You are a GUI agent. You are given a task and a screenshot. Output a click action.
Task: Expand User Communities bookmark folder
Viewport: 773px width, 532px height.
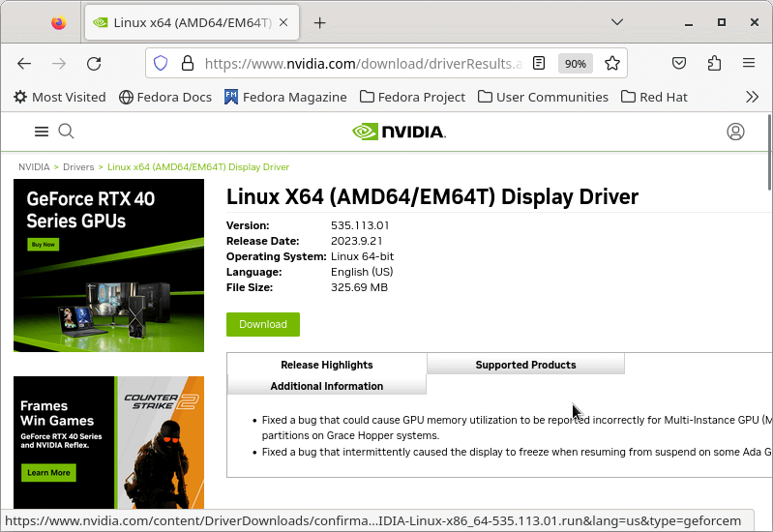pos(544,97)
